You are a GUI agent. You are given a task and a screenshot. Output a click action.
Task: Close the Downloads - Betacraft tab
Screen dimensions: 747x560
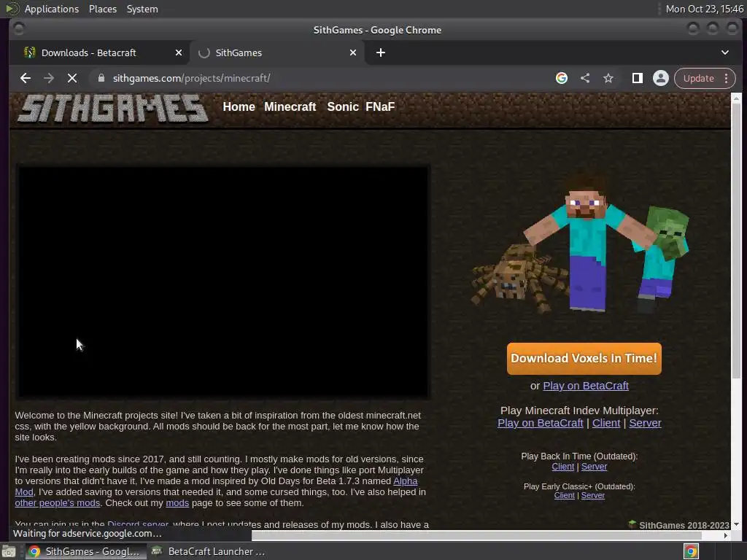179,52
